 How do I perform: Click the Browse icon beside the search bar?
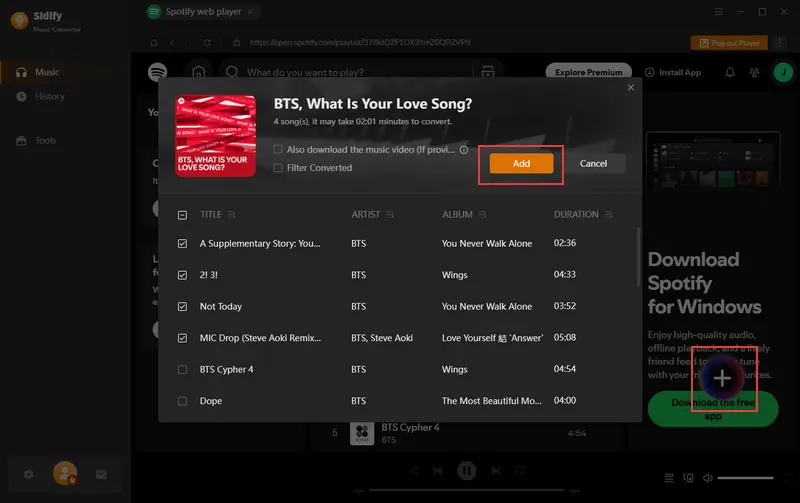click(x=488, y=72)
